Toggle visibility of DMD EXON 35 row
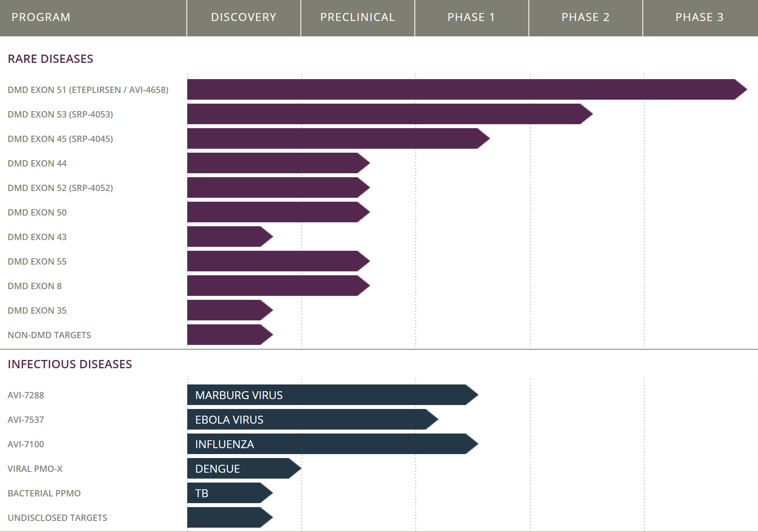The image size is (758, 532). [37, 310]
